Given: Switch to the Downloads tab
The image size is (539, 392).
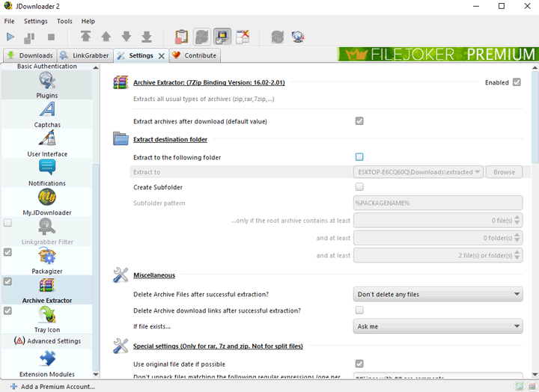Looking at the screenshot, I should (x=30, y=55).
